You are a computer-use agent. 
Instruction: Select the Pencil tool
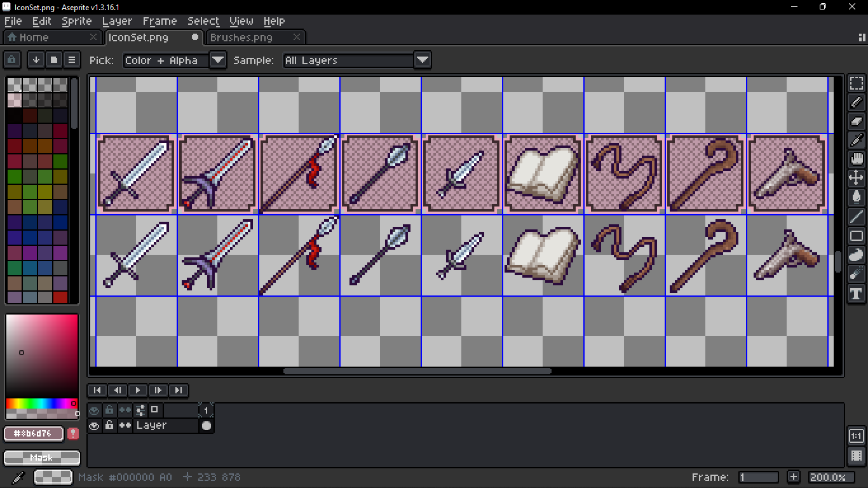[856, 102]
